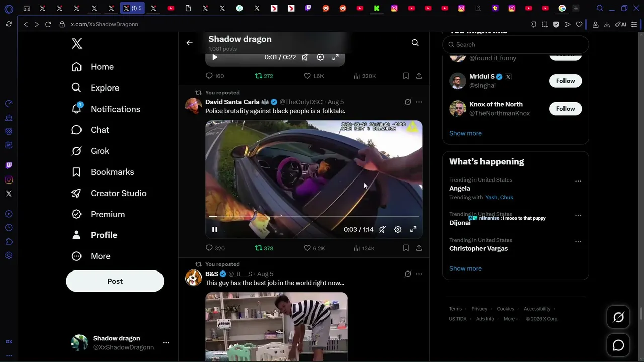Reload the current page

click(x=48, y=24)
